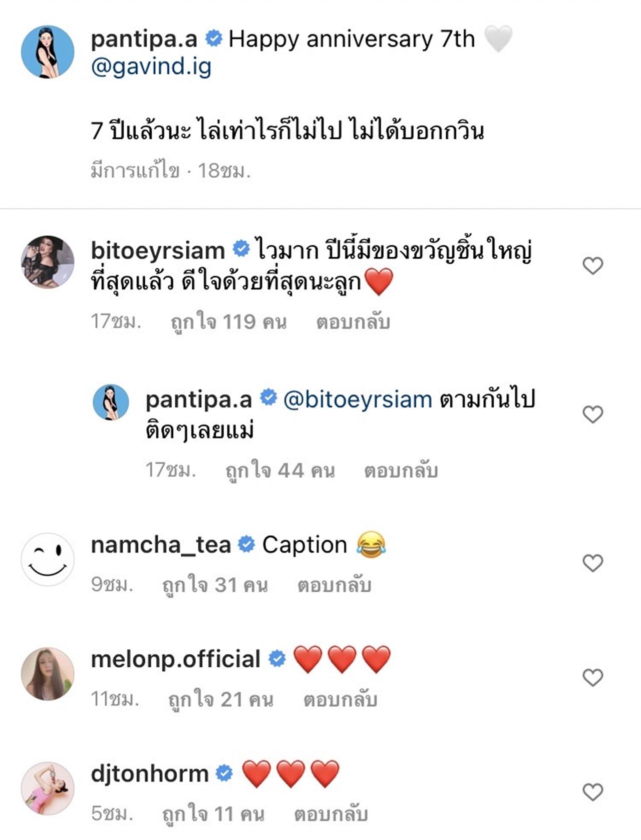Like bitoeyrsiam's comment with the heart icon
The image size is (641, 840).
[593, 265]
